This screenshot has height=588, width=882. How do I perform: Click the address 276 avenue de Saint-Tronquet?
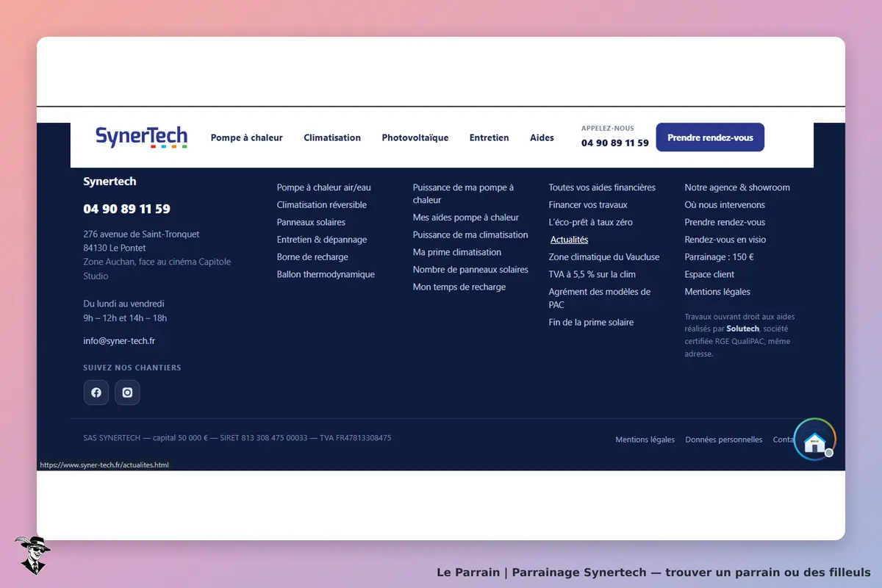click(x=141, y=234)
